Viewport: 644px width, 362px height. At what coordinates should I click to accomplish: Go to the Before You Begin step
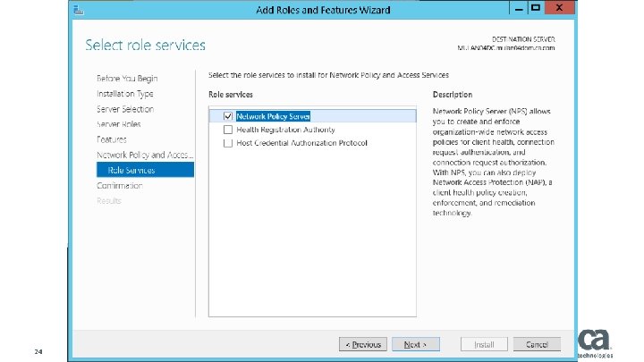click(x=127, y=79)
